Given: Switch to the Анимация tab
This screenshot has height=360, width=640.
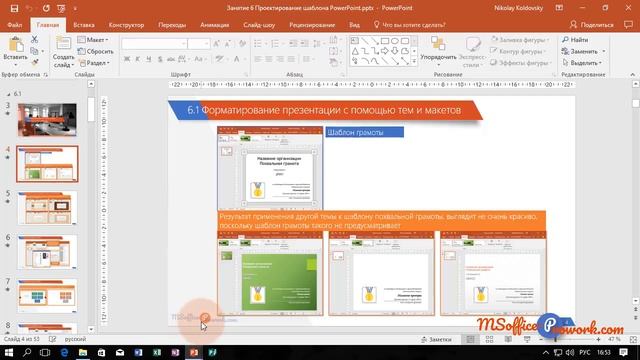Looking at the screenshot, I should 214,25.
